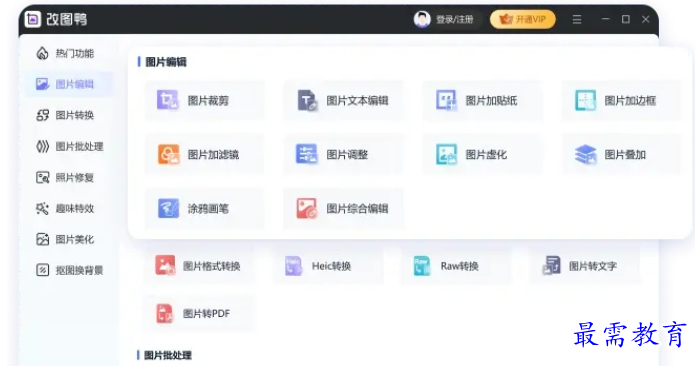
Task: Click the 图片编辑 section heading
Action: click(x=166, y=62)
